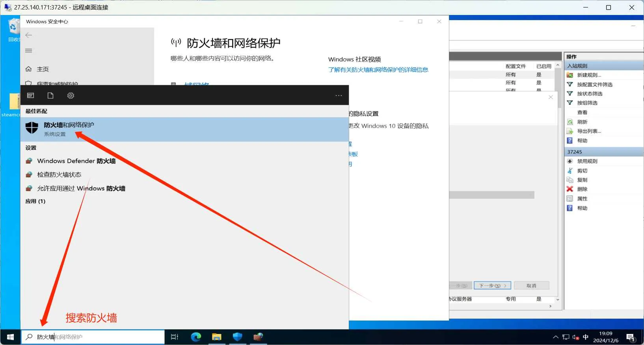Image resolution: width=644 pixels, height=345 pixels.
Task: Open 属性 for rule 37245
Action: click(x=582, y=199)
